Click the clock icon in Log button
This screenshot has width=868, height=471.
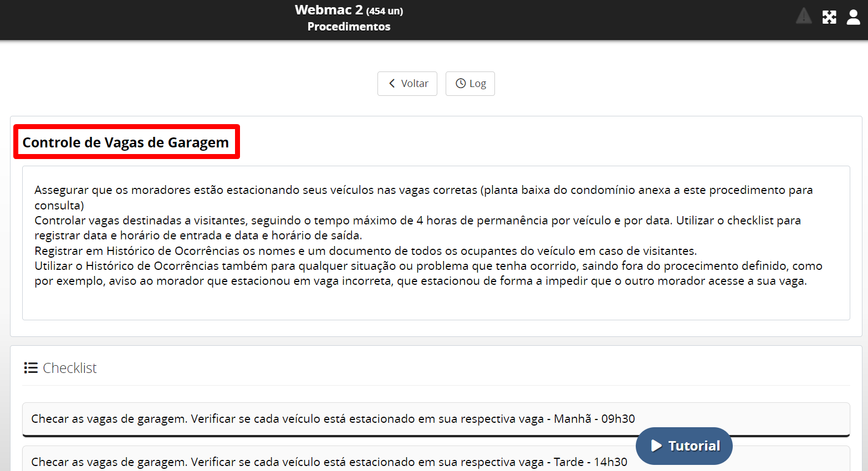[461, 84]
